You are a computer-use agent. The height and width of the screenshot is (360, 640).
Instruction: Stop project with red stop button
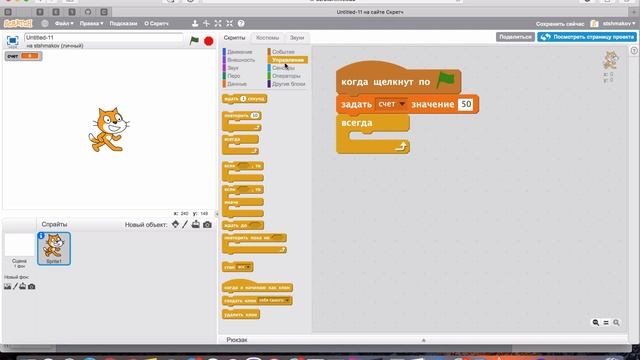pos(209,41)
